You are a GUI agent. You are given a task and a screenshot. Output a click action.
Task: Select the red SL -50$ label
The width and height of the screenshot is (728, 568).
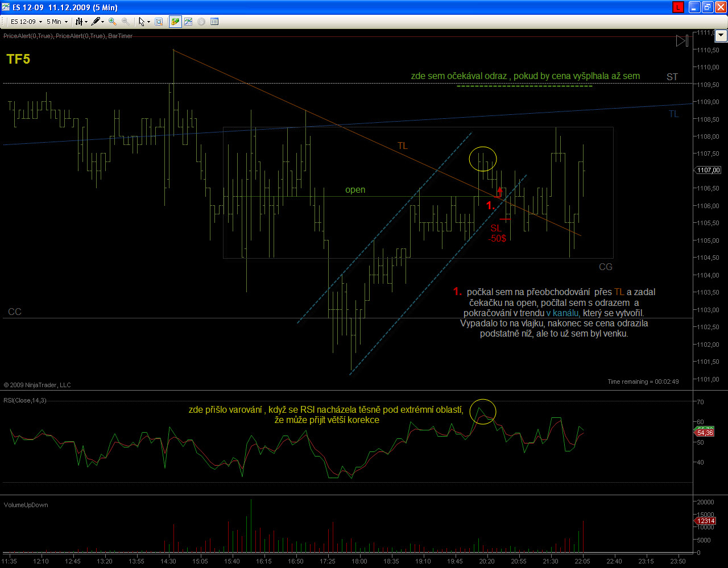(x=497, y=233)
